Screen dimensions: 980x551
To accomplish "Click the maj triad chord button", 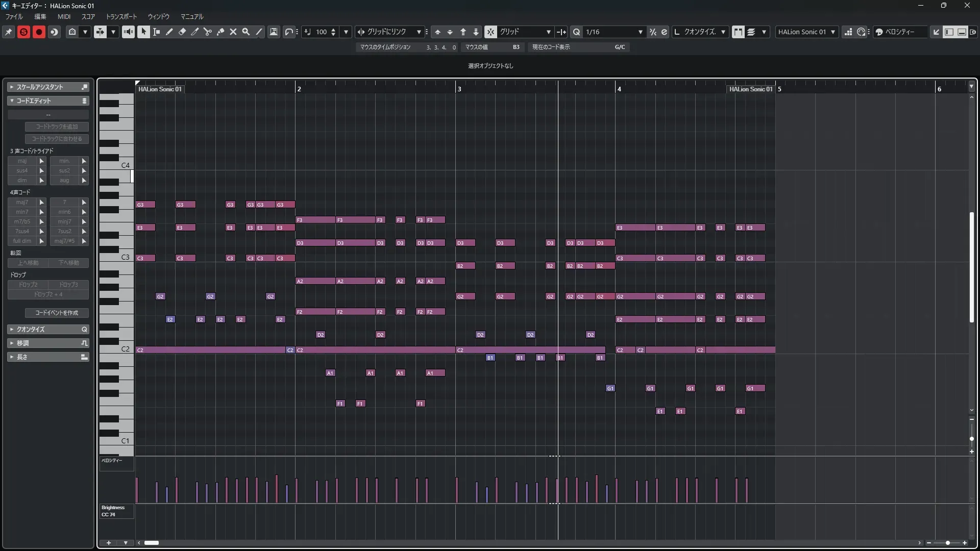I will [x=22, y=161].
